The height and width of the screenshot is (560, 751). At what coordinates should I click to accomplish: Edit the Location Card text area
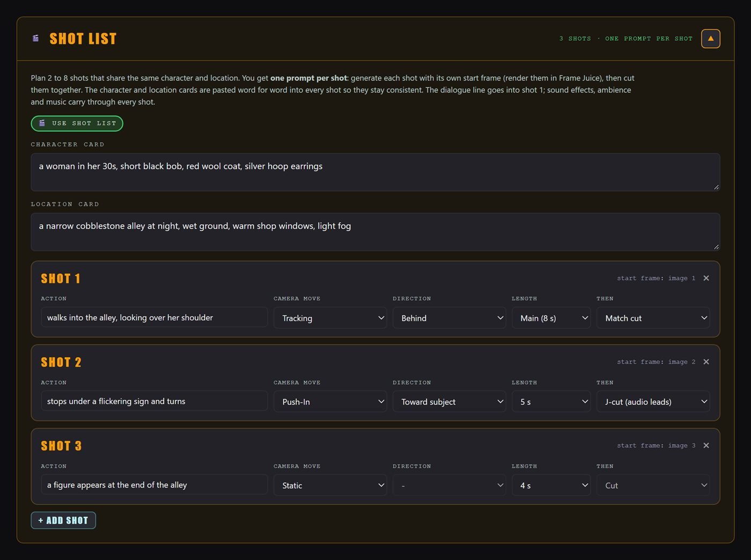click(x=376, y=232)
